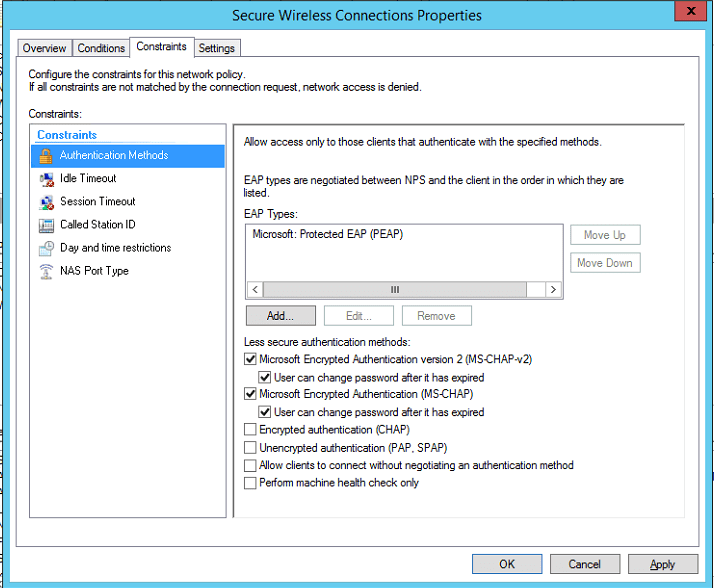Screen dimensions: 714x588
Task: Select Microsoft: Protected EAP (PEAP) entry
Action: pos(328,234)
